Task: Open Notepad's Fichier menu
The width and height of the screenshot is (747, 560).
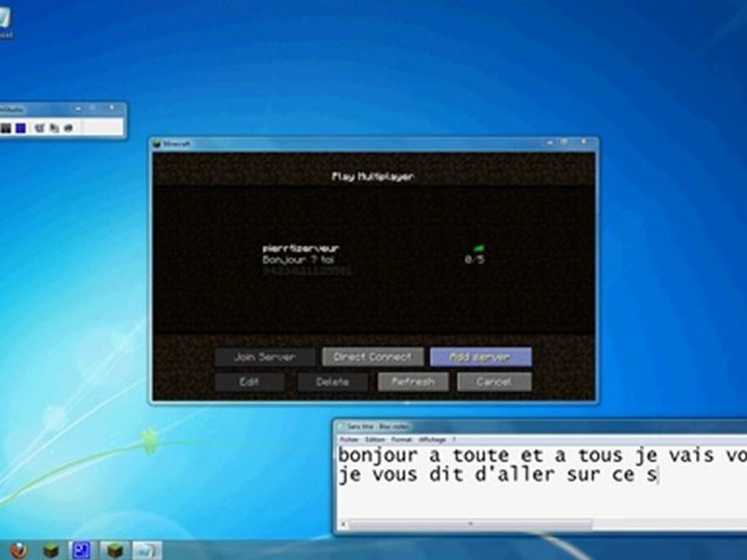Action: point(349,439)
